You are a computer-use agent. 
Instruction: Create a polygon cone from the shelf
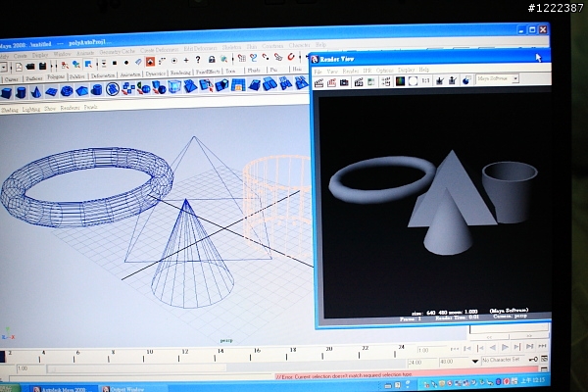coord(36,91)
